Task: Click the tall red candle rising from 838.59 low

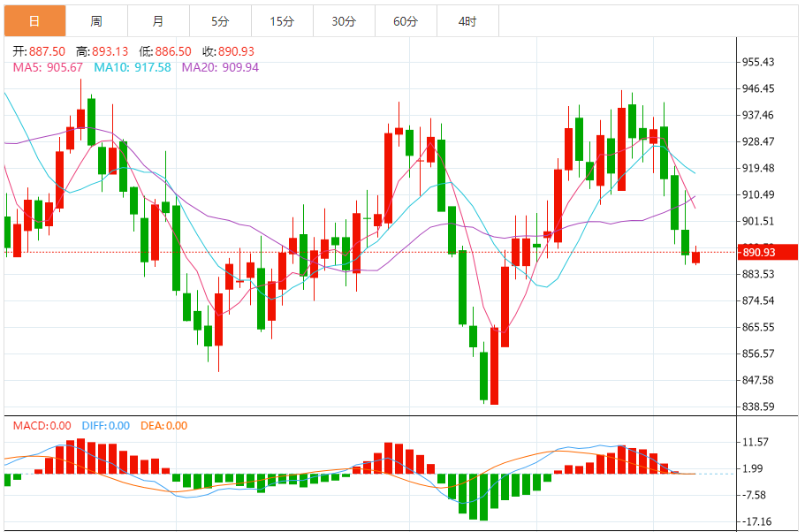Action: point(494,366)
